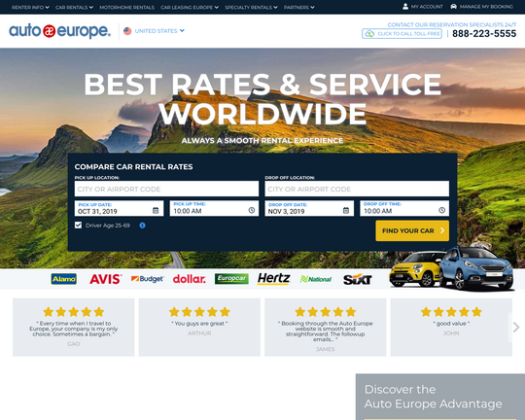Click the Hertz logo
Screen dimensions: 525x420
tap(273, 279)
